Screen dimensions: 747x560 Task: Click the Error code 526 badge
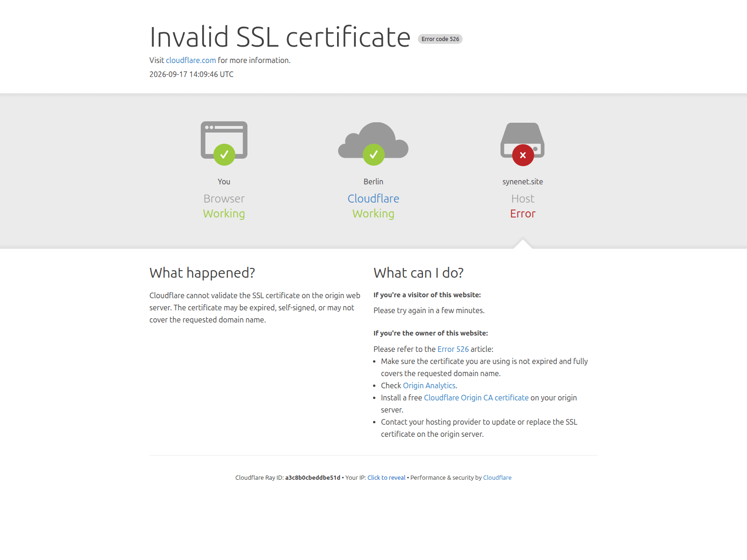(440, 39)
